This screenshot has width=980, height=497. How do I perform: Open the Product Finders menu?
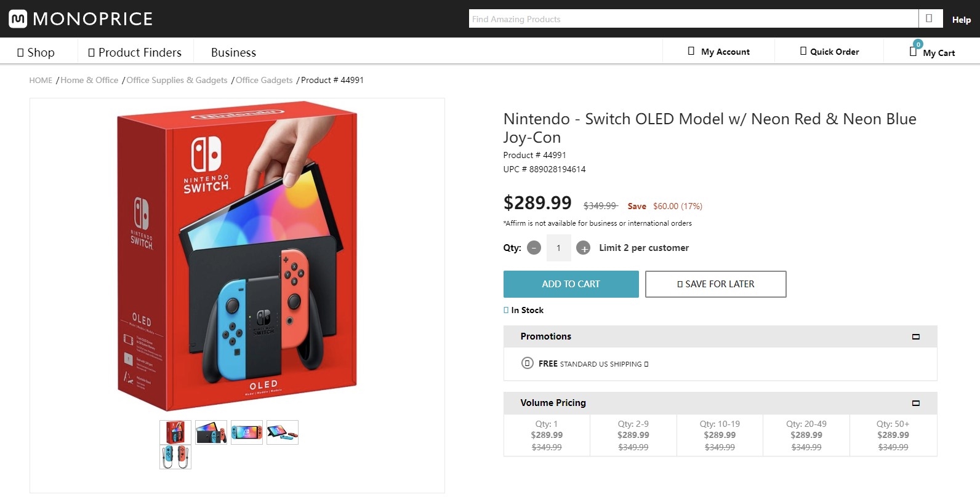(135, 52)
